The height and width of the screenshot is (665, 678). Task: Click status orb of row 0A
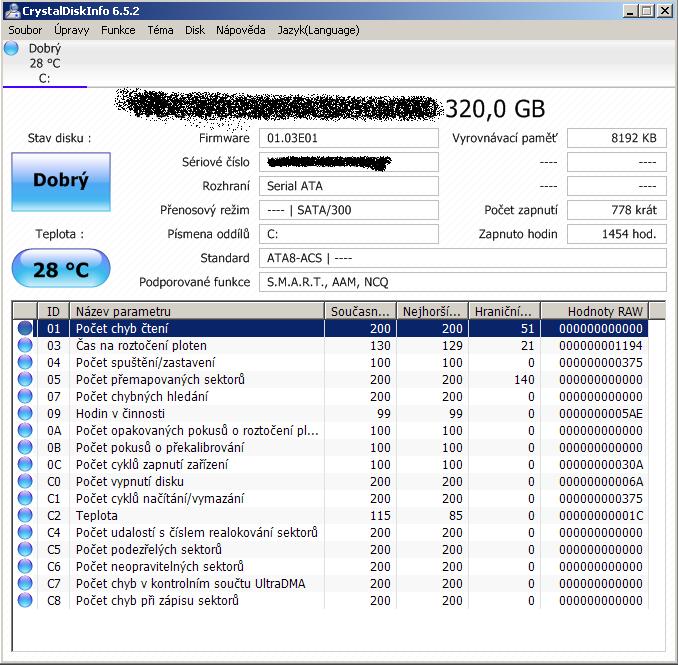pyautogui.click(x=25, y=430)
